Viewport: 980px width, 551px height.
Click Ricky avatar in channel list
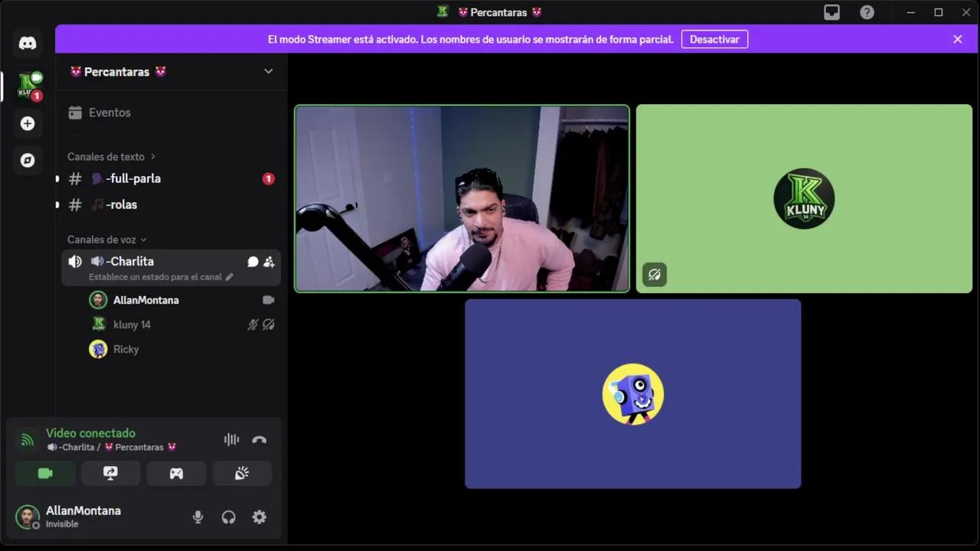[98, 349]
